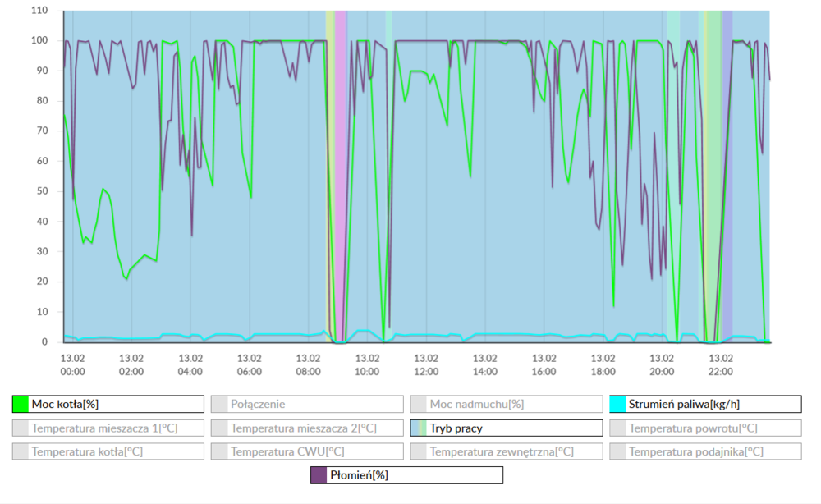Click the Temperatura CWU[°C] legend item
This screenshot has height=504, width=821.
click(306, 451)
